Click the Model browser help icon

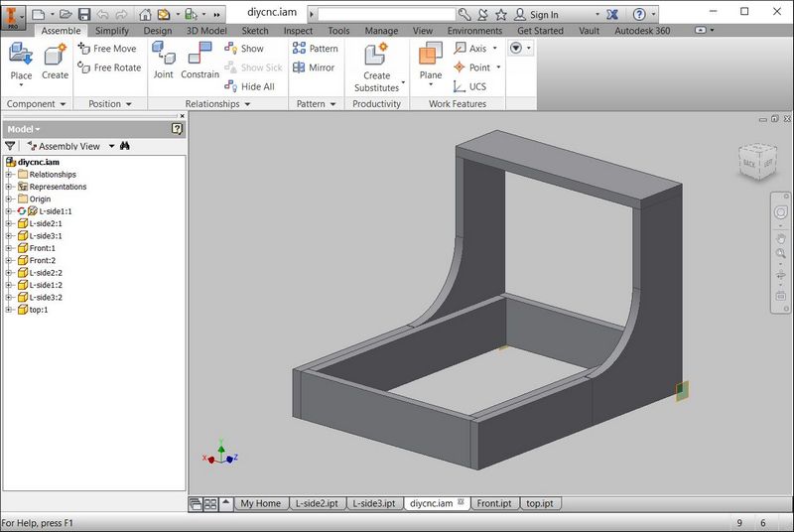tap(177, 129)
